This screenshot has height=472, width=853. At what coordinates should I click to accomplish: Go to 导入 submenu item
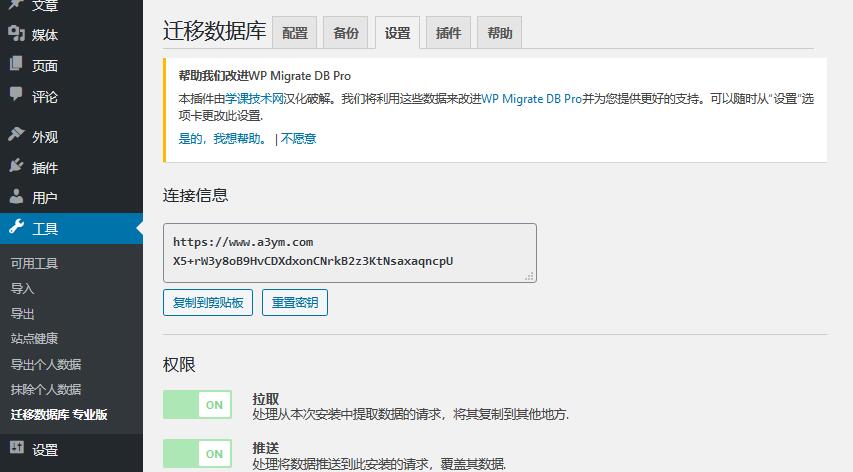[22, 289]
